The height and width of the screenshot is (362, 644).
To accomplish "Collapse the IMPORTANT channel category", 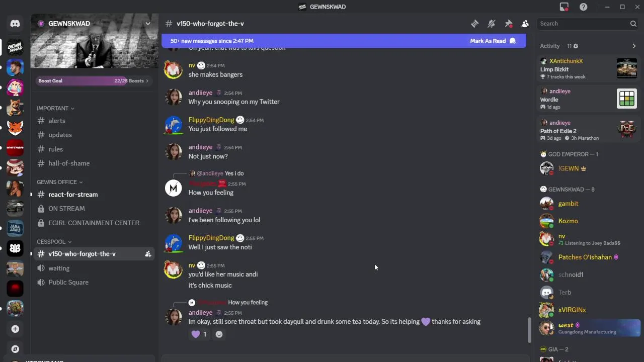I will coord(55,108).
